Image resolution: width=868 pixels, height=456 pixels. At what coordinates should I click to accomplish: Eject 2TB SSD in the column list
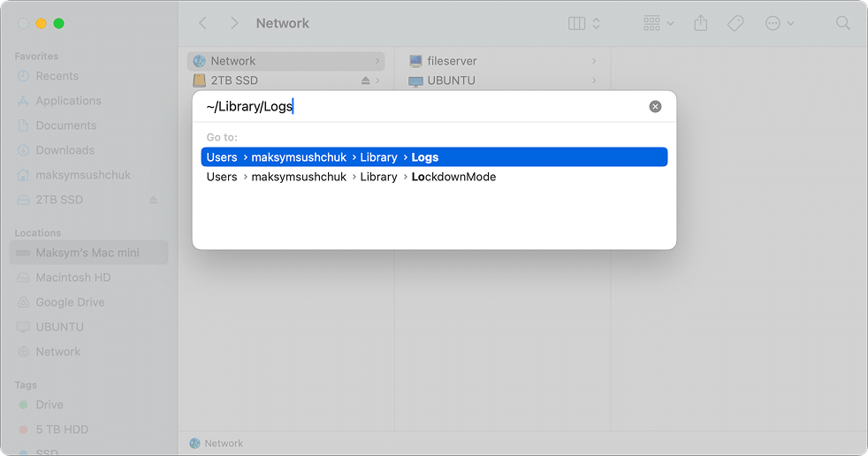click(x=365, y=80)
